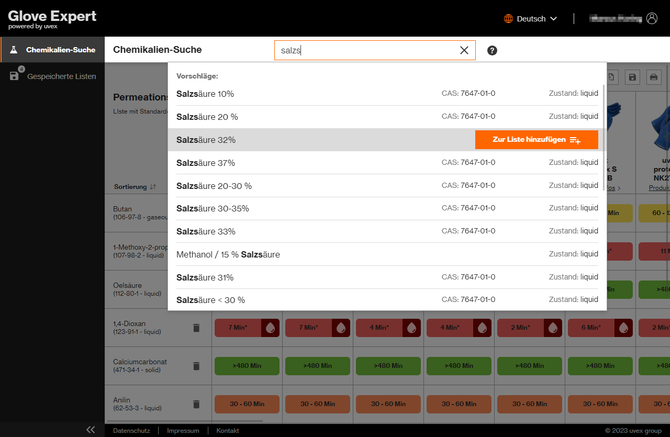Image resolution: width=670 pixels, height=437 pixels.
Task: Delete the Anilin row via trash icon
Action: (x=196, y=404)
